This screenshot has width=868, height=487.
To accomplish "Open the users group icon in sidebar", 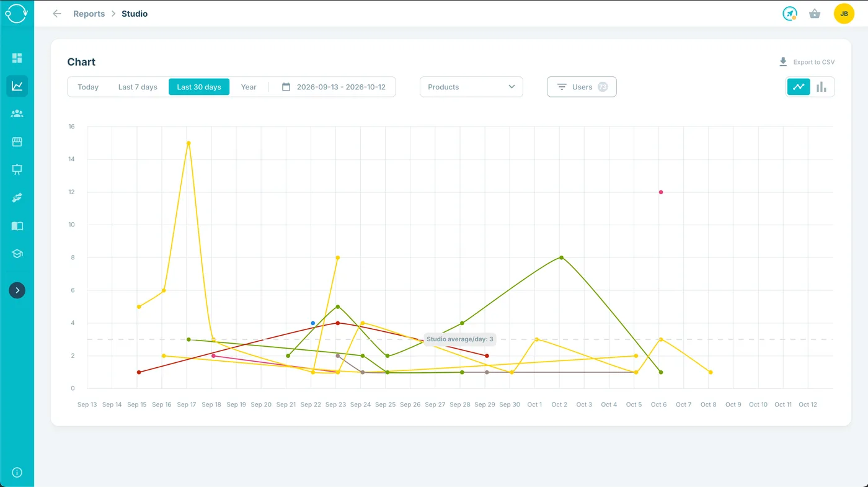I will click(x=17, y=114).
